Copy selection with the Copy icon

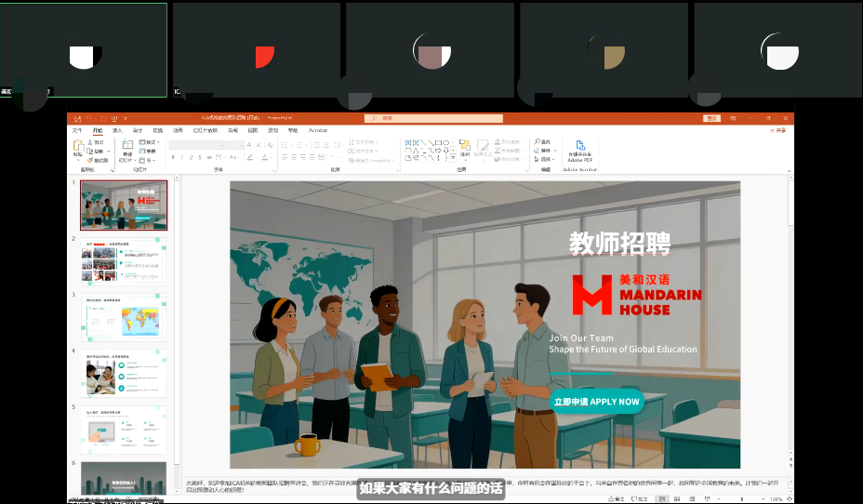click(95, 152)
